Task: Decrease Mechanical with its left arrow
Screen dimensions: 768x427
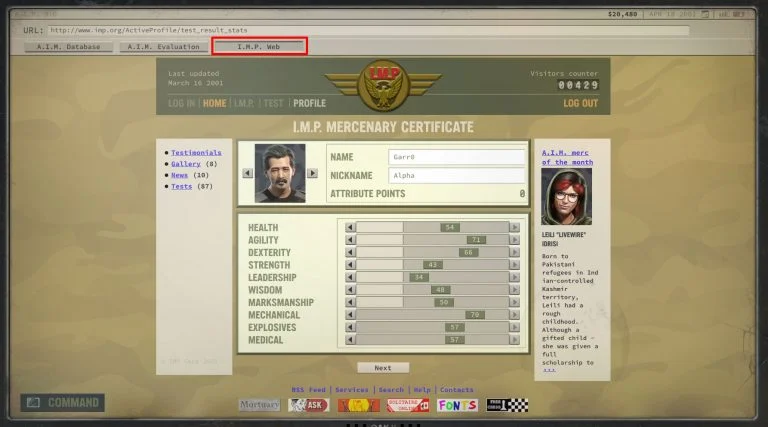Action: tap(350, 315)
